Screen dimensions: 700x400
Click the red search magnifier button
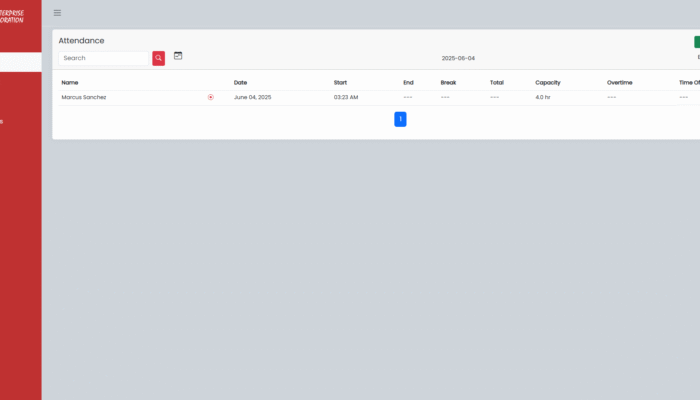point(158,58)
